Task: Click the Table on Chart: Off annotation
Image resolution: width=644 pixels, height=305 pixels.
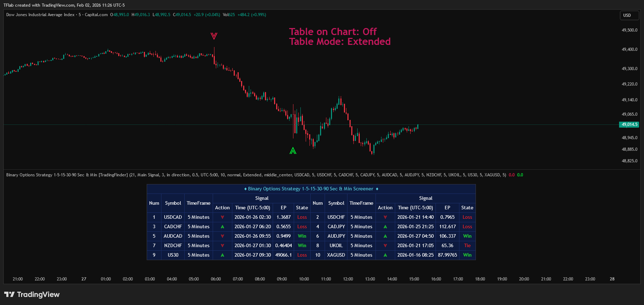Action: [x=333, y=32]
